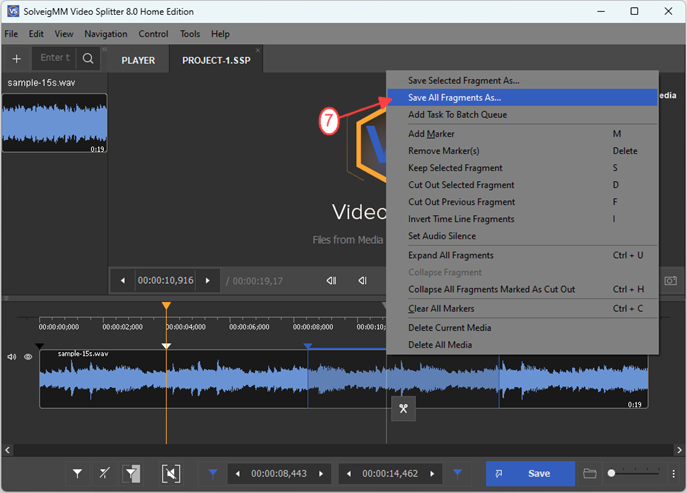The image size is (687, 493).
Task: Click the black start marker on the timeline
Action: tap(39, 346)
